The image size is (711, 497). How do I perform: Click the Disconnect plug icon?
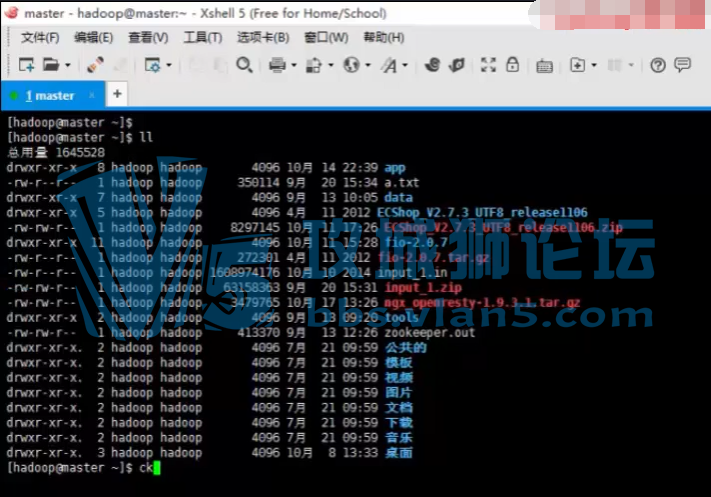[95, 65]
